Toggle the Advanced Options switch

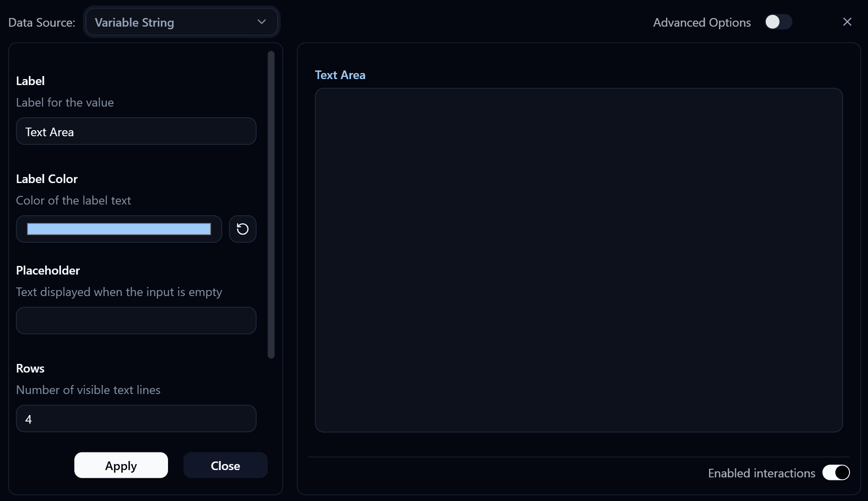click(778, 22)
